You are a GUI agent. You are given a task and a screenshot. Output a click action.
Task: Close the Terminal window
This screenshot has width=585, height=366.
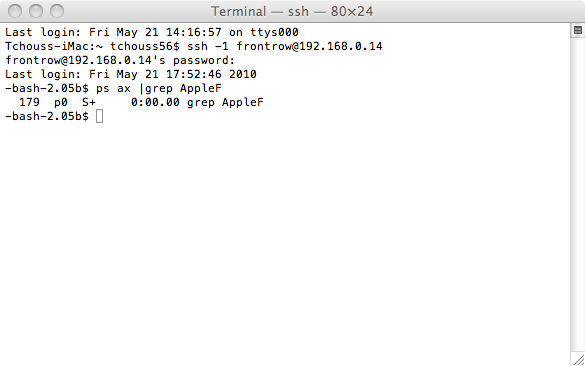click(15, 11)
